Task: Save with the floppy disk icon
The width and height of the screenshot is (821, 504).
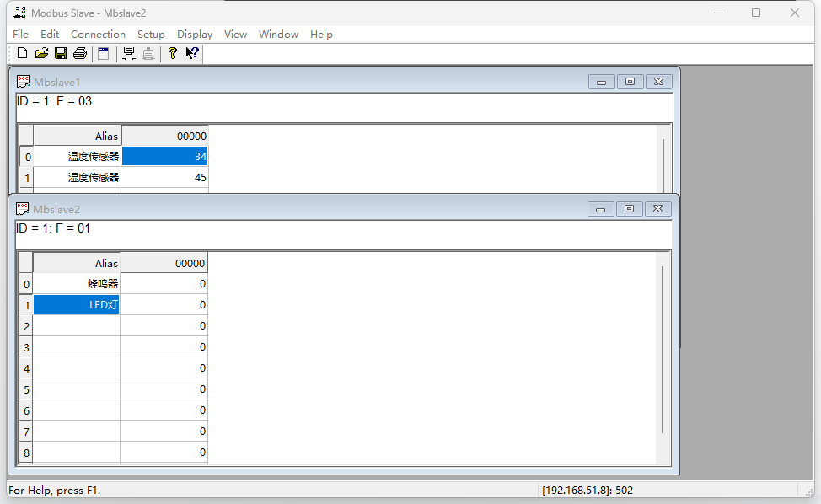Action: [x=61, y=53]
